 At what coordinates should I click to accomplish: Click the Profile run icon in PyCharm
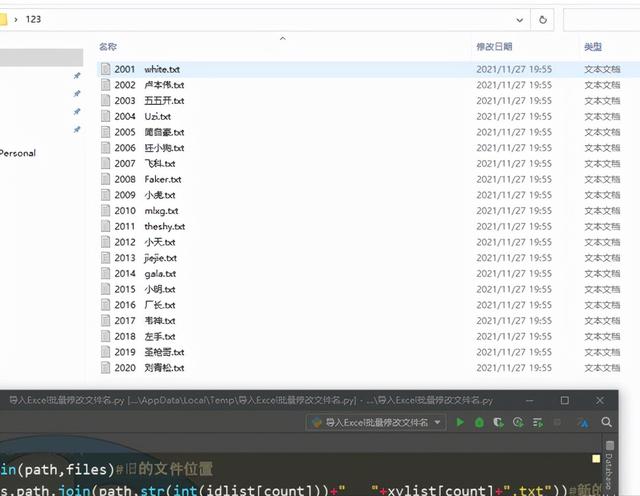coord(518,422)
